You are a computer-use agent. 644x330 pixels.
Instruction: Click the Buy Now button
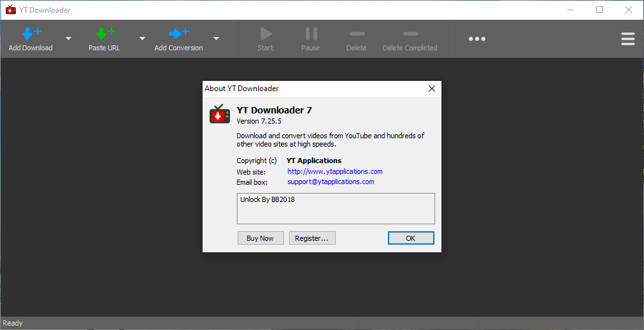tap(261, 238)
